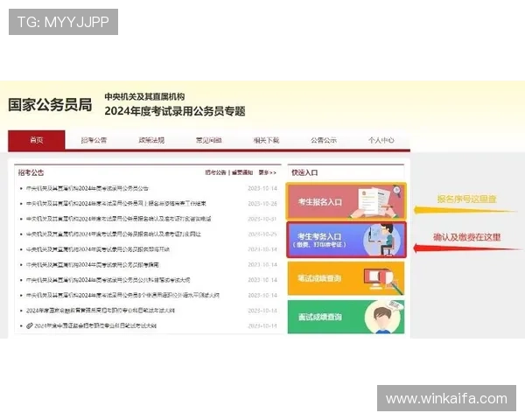Open the 报考指南 guide link

93,264
